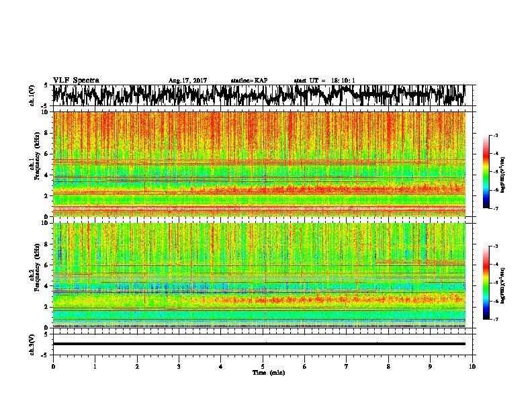Image resolution: width=532 pixels, height=411 pixels.
Task: Click time axis tick label "7"
Action: point(347,367)
